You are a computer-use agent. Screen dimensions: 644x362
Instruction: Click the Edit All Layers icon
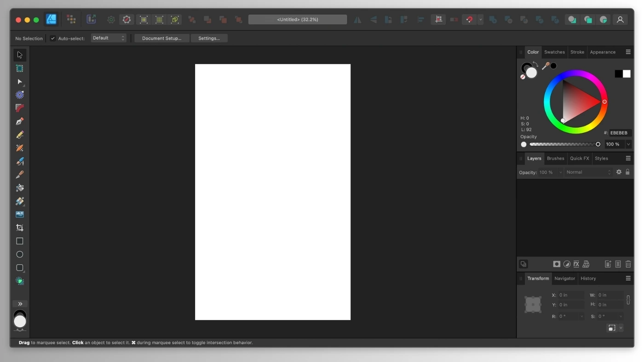523,264
